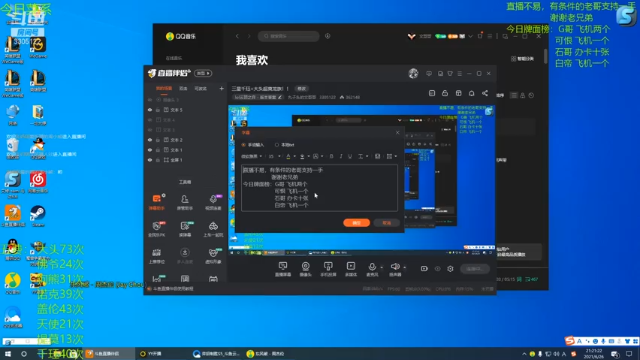Apply bold formatting in subtitle dialog

331,156
